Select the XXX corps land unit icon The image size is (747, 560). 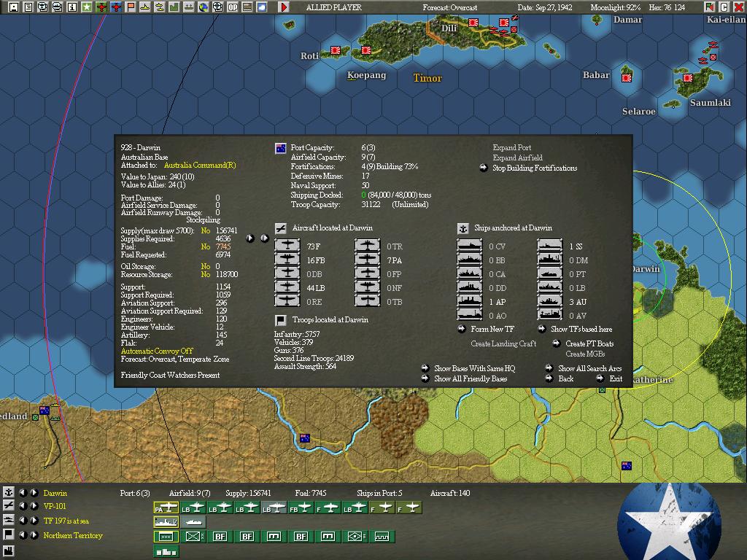click(166, 537)
